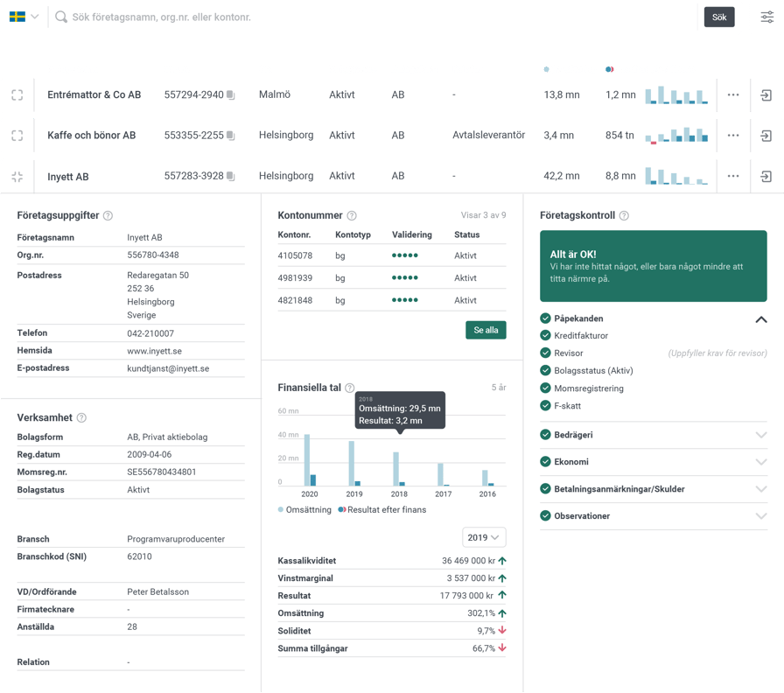
Task: Open more options for Inyett AB
Action: pyautogui.click(x=733, y=176)
